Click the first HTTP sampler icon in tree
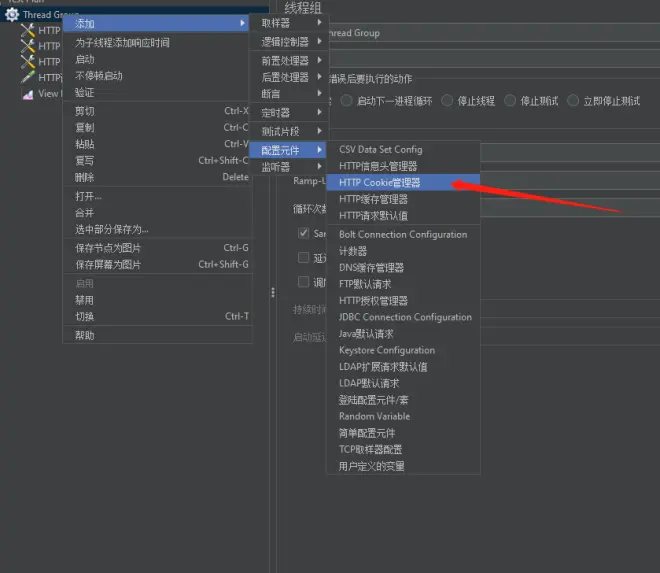 (x=28, y=31)
